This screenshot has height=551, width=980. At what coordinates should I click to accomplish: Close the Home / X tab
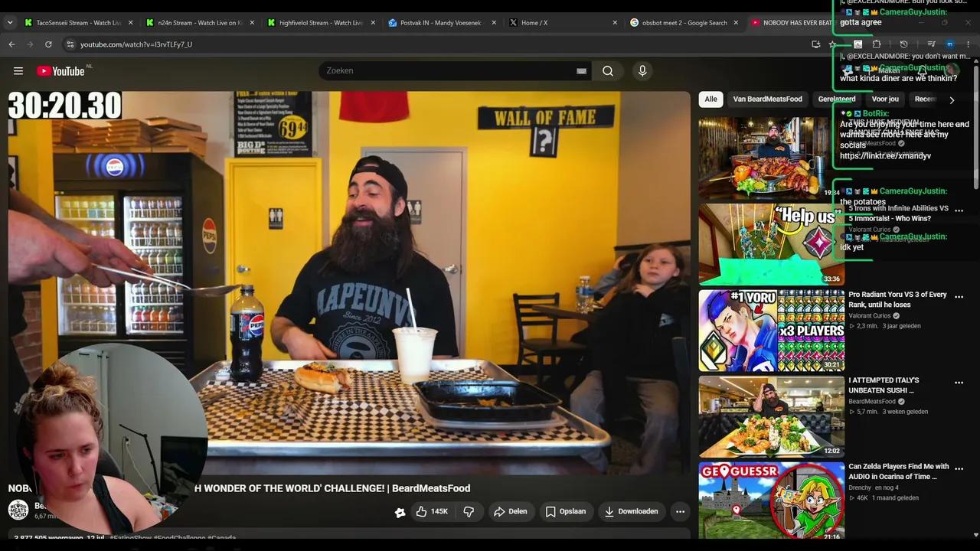coord(615,23)
